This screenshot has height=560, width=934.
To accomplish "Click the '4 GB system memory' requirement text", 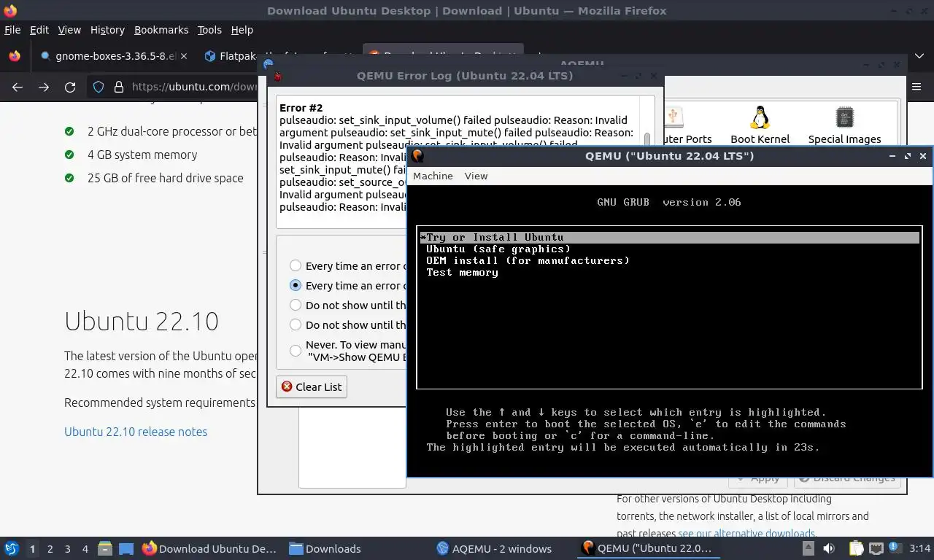I will tap(142, 155).
